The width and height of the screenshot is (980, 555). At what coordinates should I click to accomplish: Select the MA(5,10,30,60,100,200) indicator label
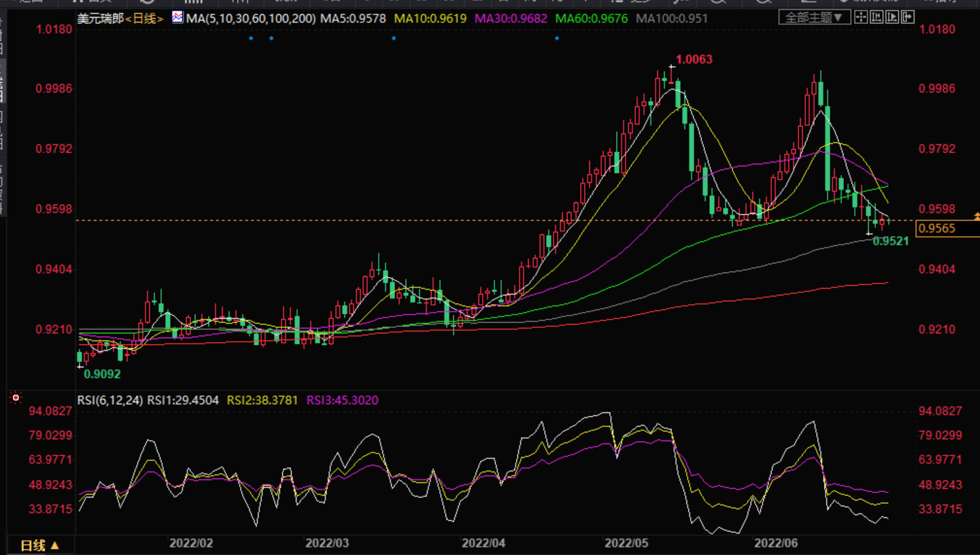[251, 19]
